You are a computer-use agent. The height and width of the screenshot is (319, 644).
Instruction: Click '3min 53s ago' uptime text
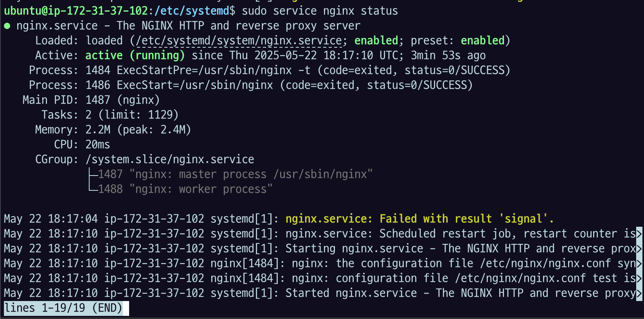click(x=448, y=56)
